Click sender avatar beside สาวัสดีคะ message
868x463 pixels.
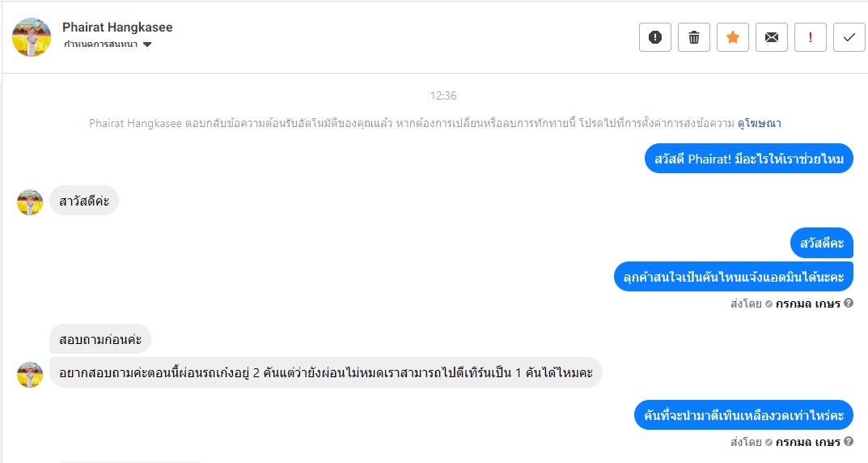[30, 202]
